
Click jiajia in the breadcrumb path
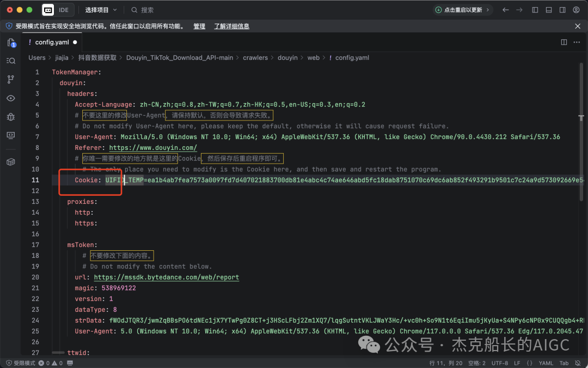click(x=62, y=57)
